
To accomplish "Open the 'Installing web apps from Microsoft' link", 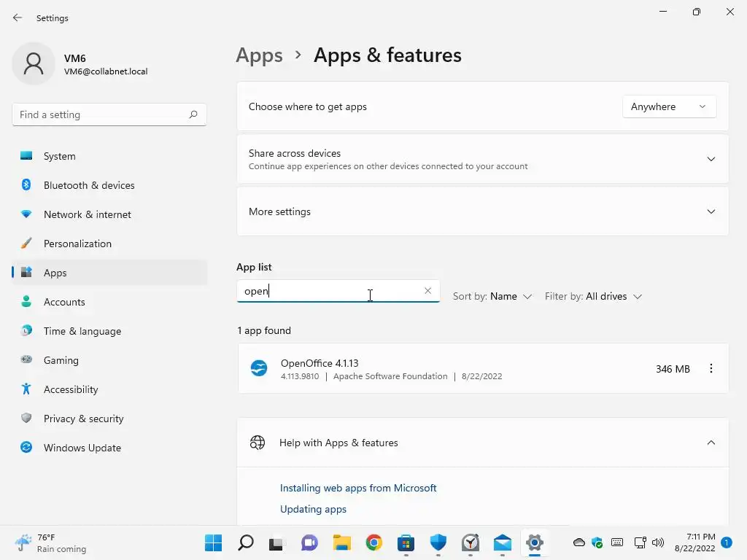I will [x=358, y=488].
